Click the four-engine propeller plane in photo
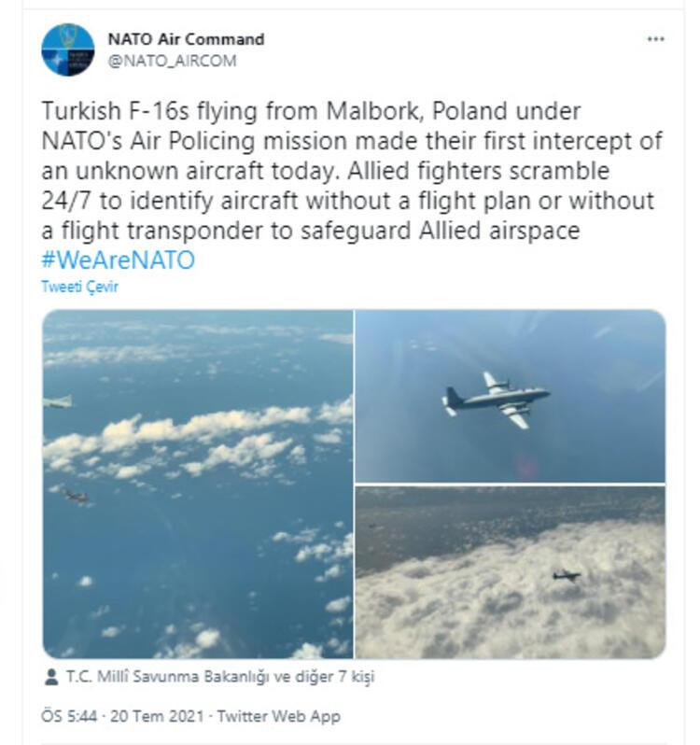The height and width of the screenshot is (745, 700). point(496,401)
